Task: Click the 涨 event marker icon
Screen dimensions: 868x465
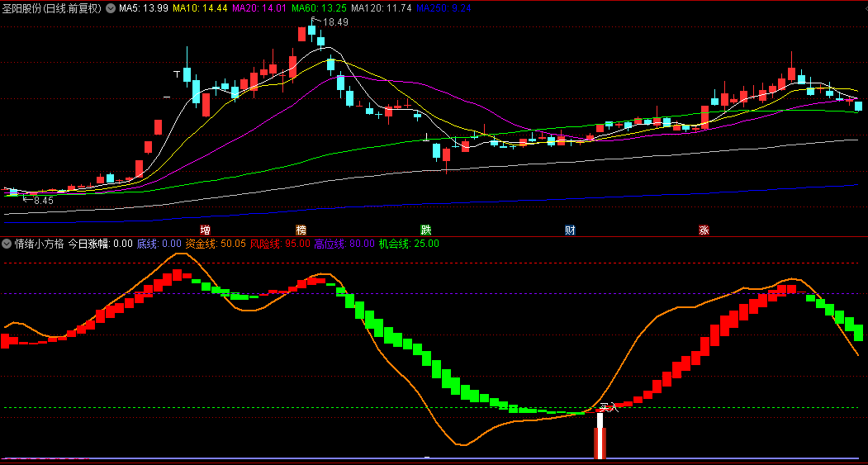Action: (704, 230)
